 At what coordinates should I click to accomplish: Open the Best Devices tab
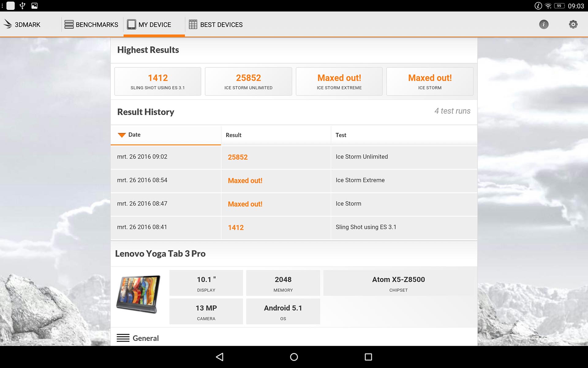(216, 25)
